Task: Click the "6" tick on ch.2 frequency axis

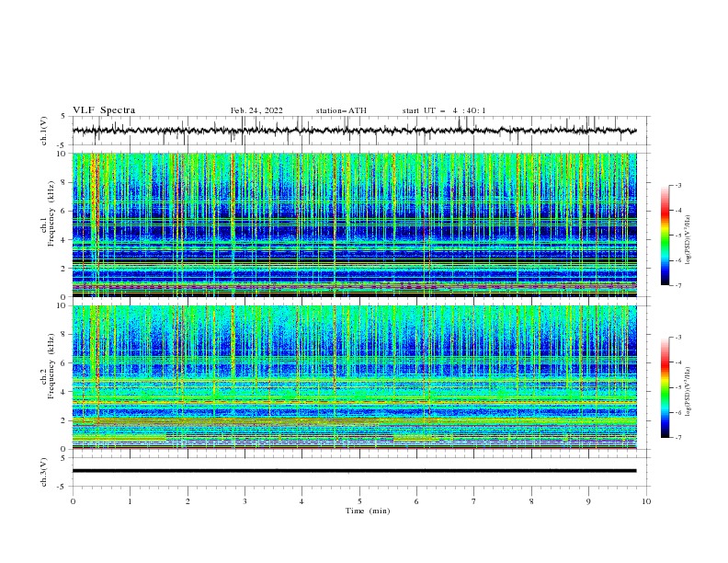Action: coord(64,363)
